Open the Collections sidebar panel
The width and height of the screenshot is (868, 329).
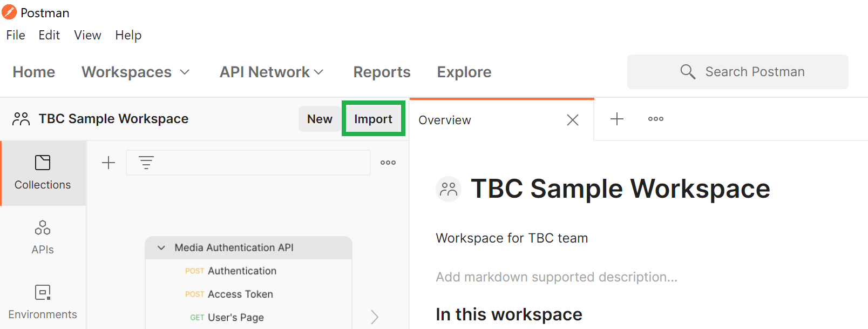(43, 173)
